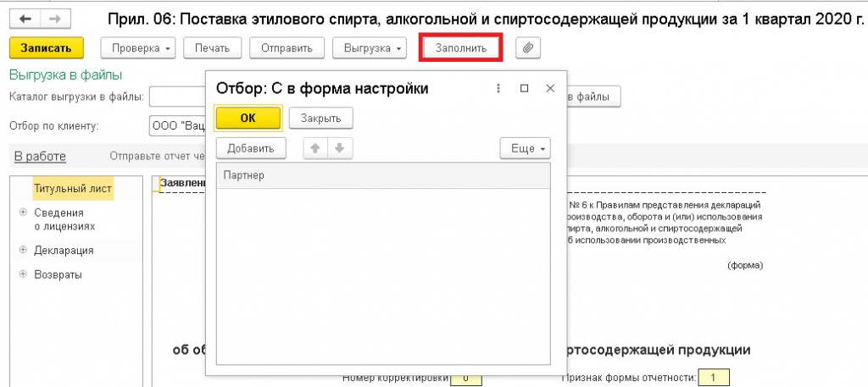Open the Еще dropdown in dialog
The height and width of the screenshot is (387, 868).
click(x=526, y=148)
